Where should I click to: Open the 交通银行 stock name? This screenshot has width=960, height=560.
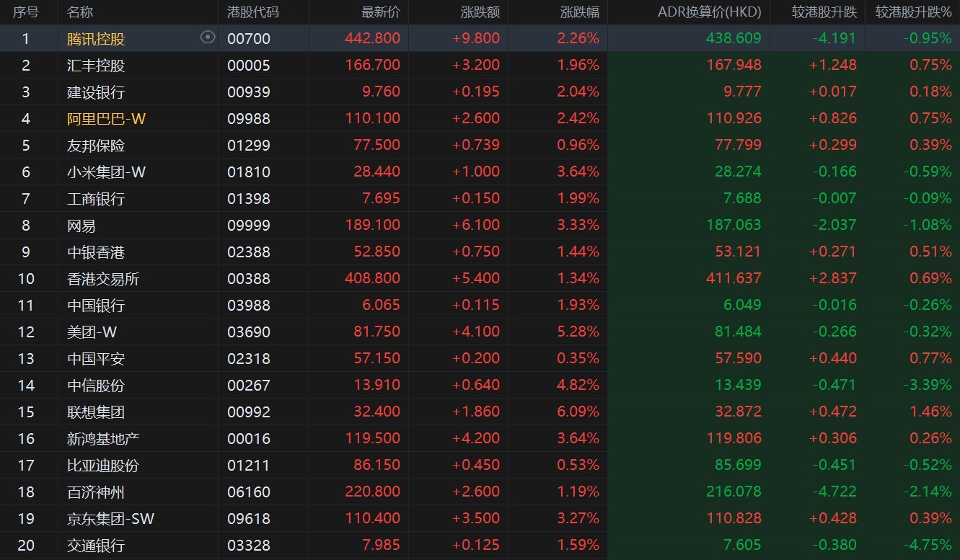pyautogui.click(x=96, y=546)
